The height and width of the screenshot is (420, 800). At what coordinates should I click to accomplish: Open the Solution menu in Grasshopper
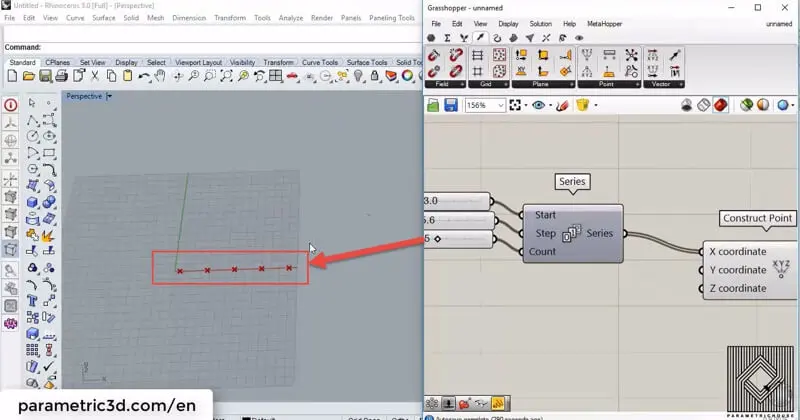540,23
